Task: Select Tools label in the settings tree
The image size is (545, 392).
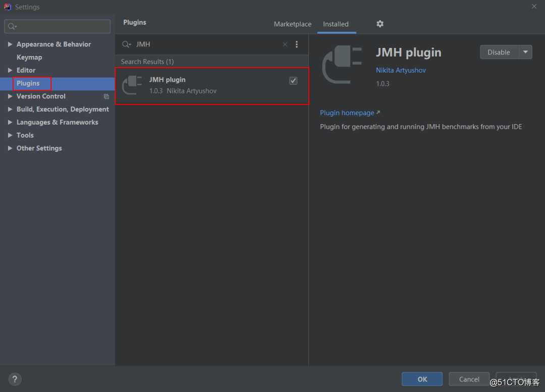Action: click(25, 135)
